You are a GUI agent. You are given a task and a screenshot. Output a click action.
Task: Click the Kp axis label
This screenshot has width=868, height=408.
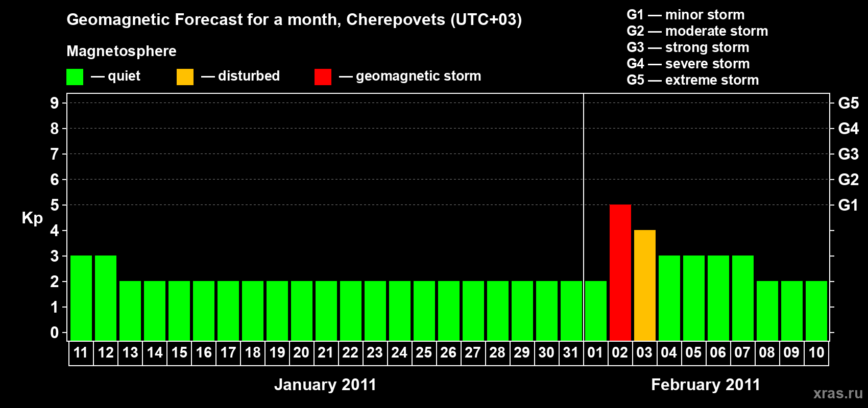click(x=32, y=218)
